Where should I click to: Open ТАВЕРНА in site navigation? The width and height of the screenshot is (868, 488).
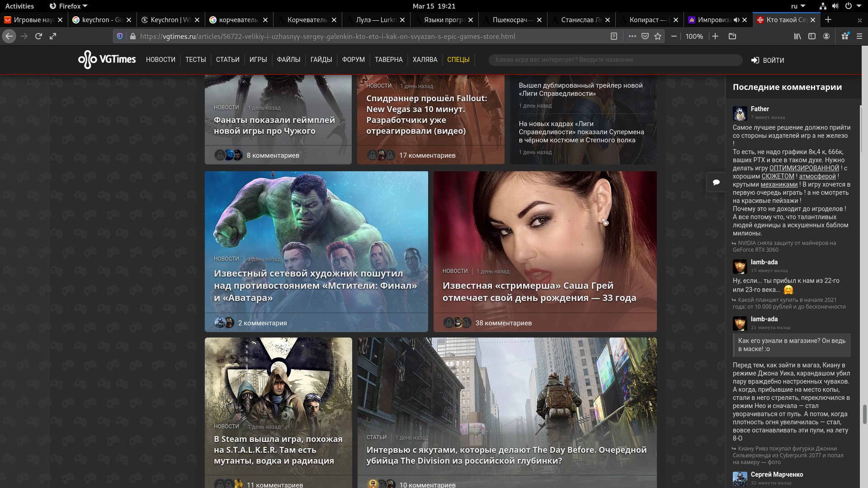pyautogui.click(x=388, y=60)
